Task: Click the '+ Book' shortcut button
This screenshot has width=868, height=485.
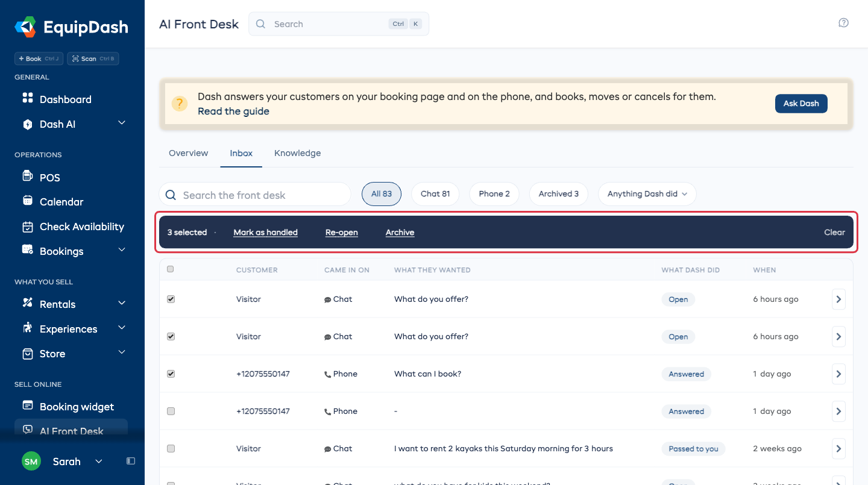Action: click(x=39, y=58)
